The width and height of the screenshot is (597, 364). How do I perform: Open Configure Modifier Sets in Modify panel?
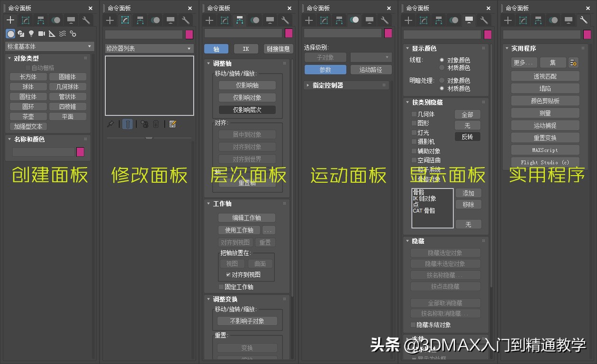click(173, 124)
